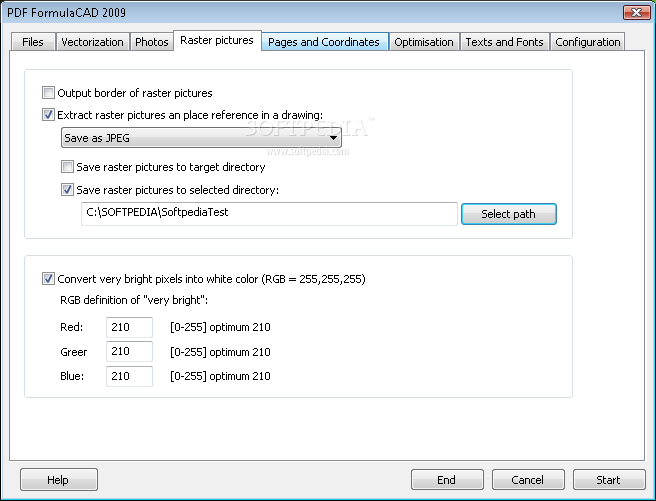Click the Green value field

coord(129,351)
